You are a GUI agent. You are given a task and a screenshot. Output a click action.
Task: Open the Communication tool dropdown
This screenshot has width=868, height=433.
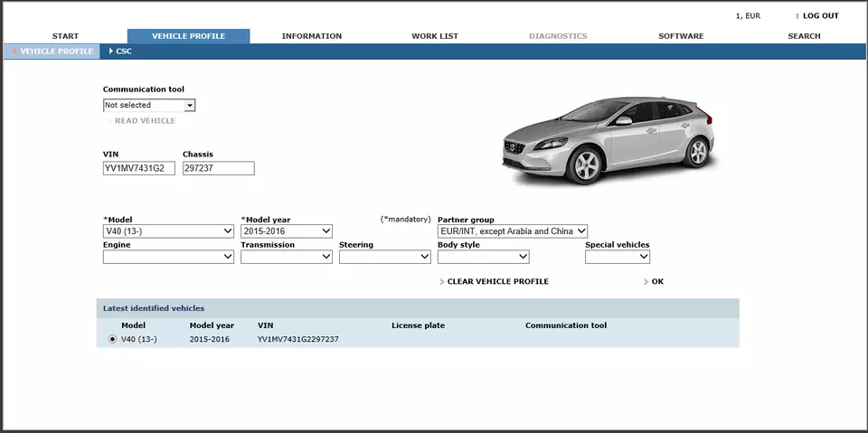149,106
